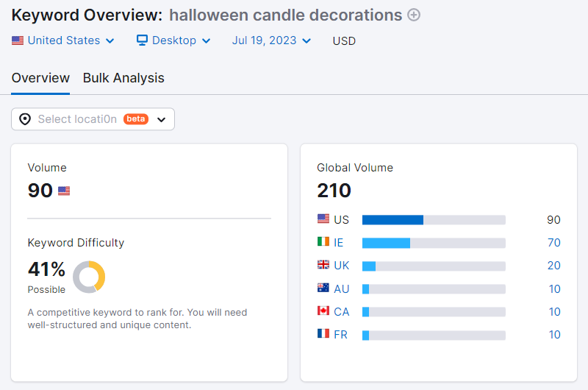Open the Jul 19, 2023 date picker
This screenshot has width=588, height=390.
[x=271, y=40]
